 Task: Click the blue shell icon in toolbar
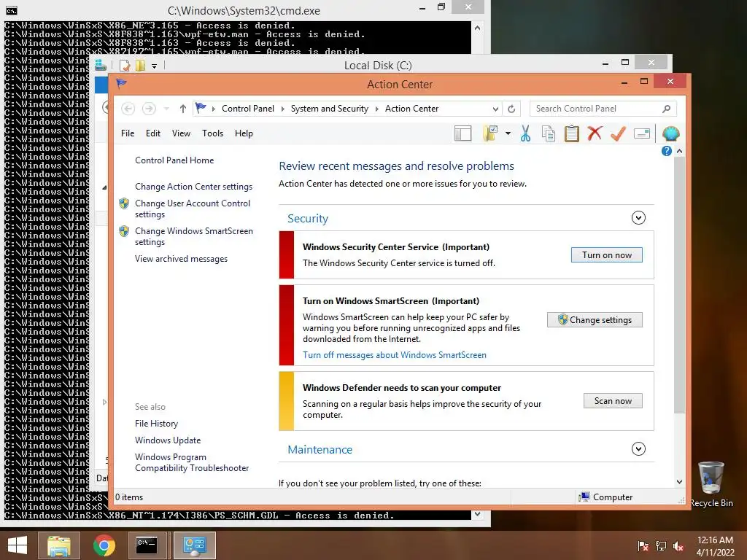click(x=670, y=134)
